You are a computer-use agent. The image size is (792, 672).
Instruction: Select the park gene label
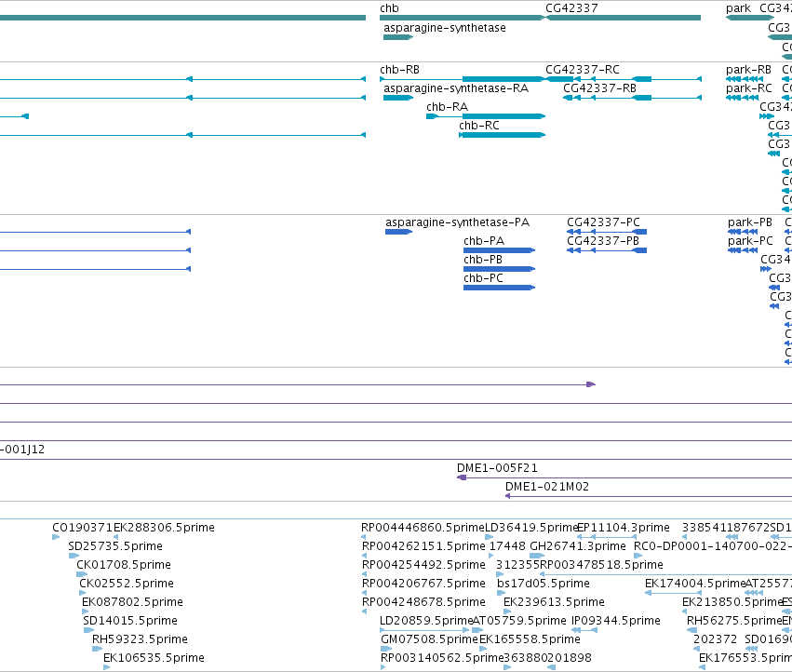pos(738,8)
